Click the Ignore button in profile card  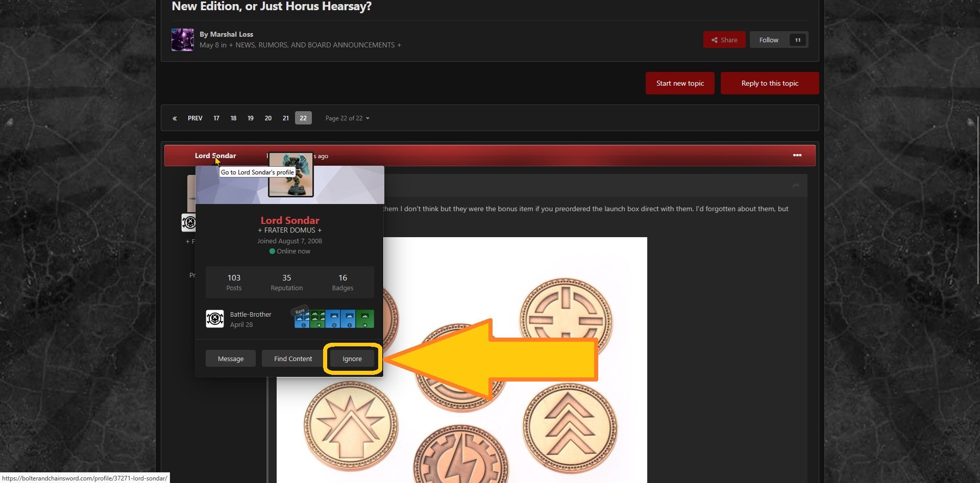pyautogui.click(x=352, y=359)
